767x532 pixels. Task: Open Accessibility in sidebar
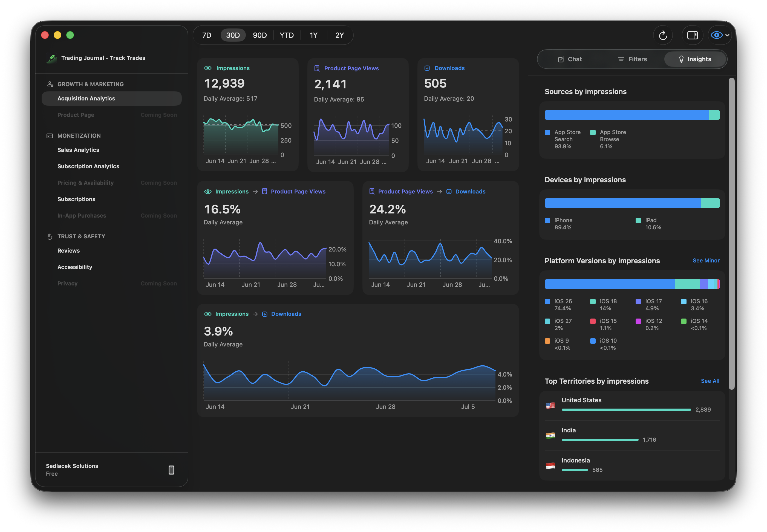111,267
